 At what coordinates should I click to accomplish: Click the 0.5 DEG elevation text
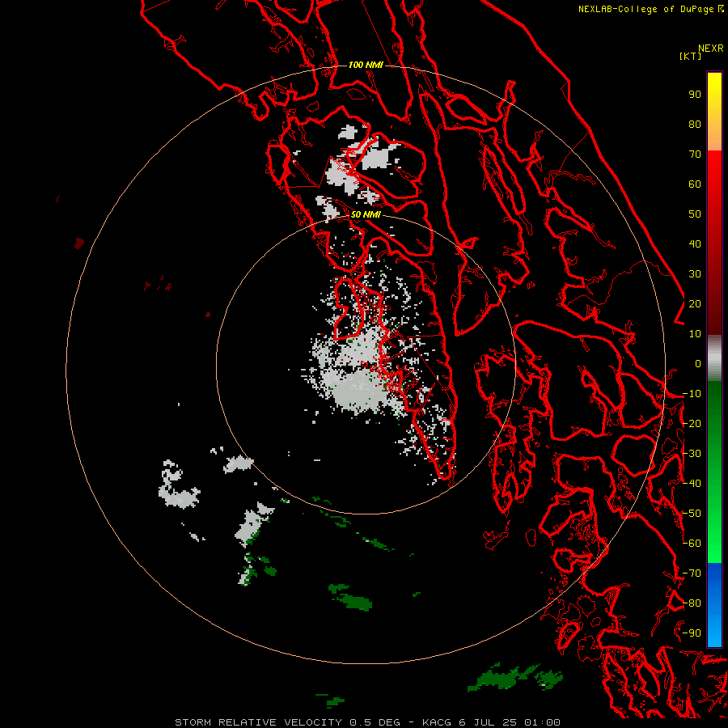pos(375,722)
